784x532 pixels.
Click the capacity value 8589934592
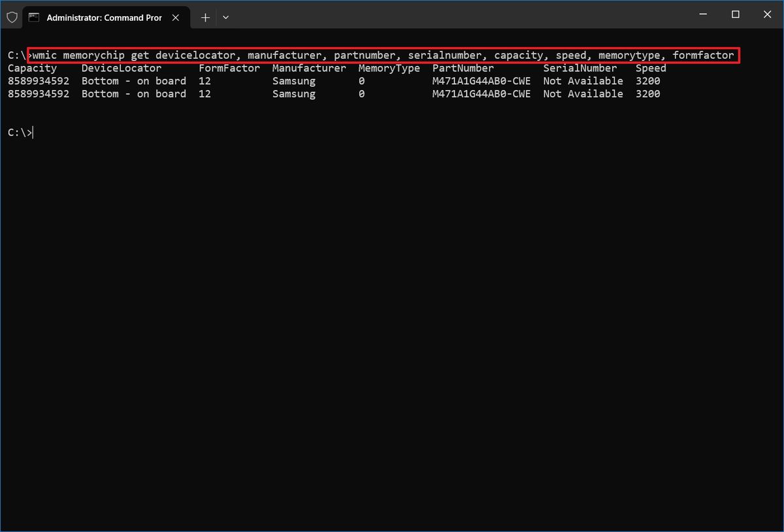39,80
